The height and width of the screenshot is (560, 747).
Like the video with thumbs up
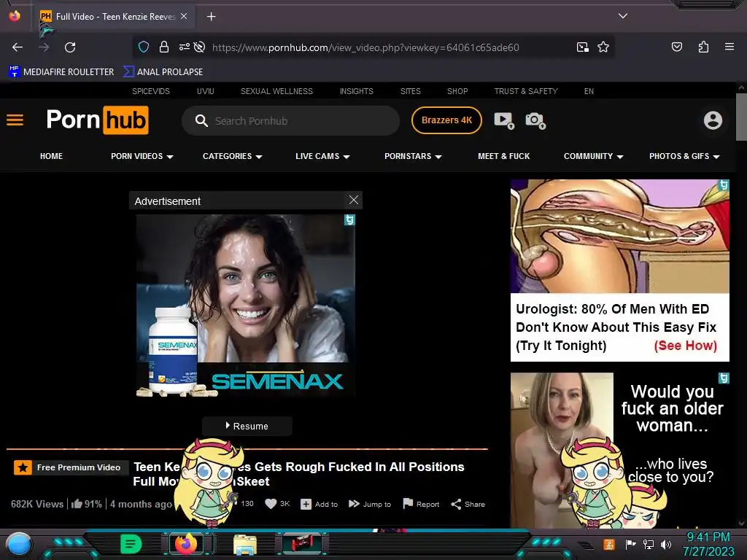[77, 504]
